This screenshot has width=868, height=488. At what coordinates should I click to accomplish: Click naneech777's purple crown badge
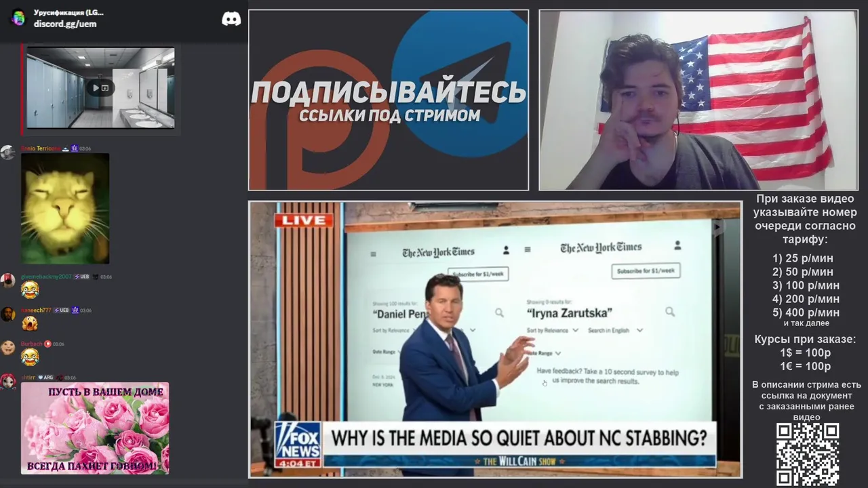[x=75, y=310]
